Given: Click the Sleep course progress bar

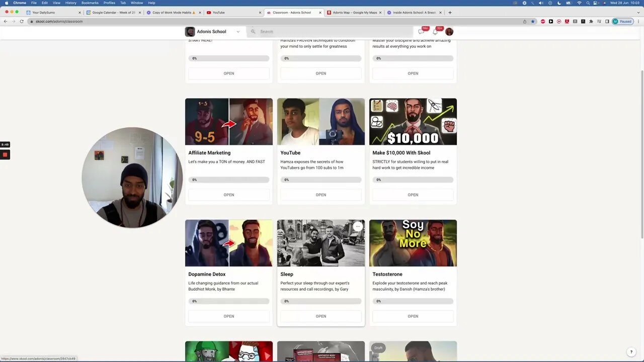Looking at the screenshot, I should pos(321,301).
